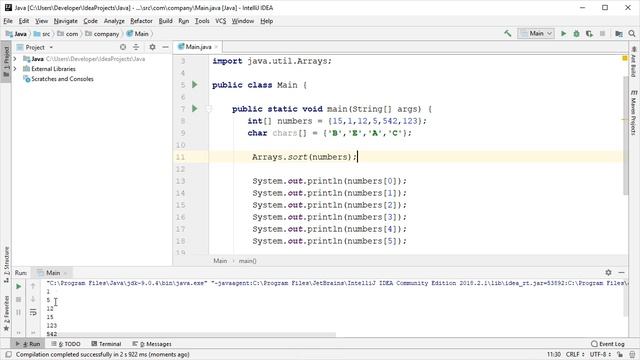Toggle Ant Build tool window side tab
The image size is (640, 360).
633,61
